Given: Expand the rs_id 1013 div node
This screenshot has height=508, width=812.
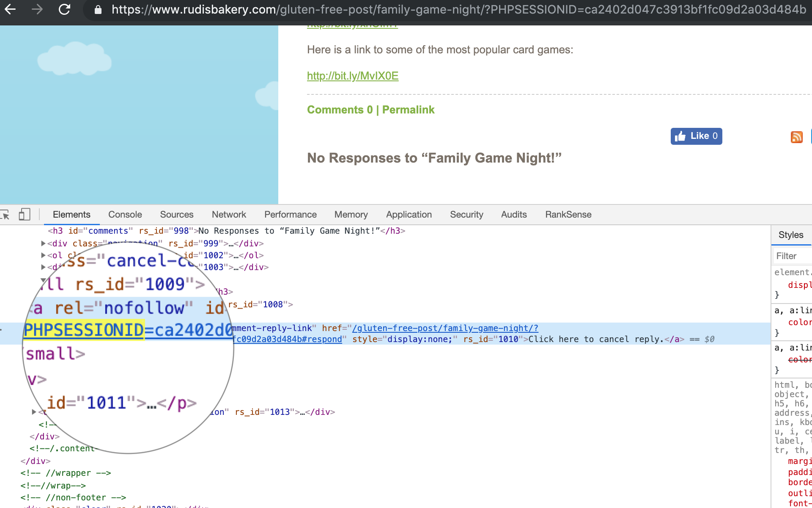Looking at the screenshot, I should point(34,412).
